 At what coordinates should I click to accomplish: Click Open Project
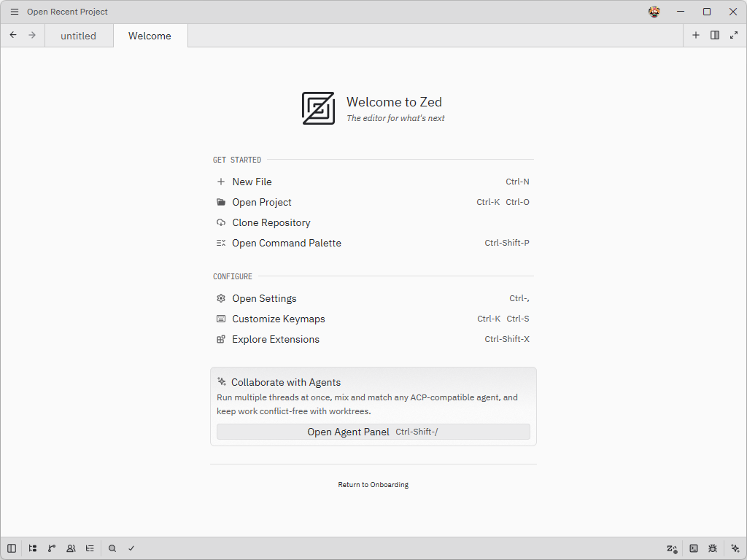(373, 203)
